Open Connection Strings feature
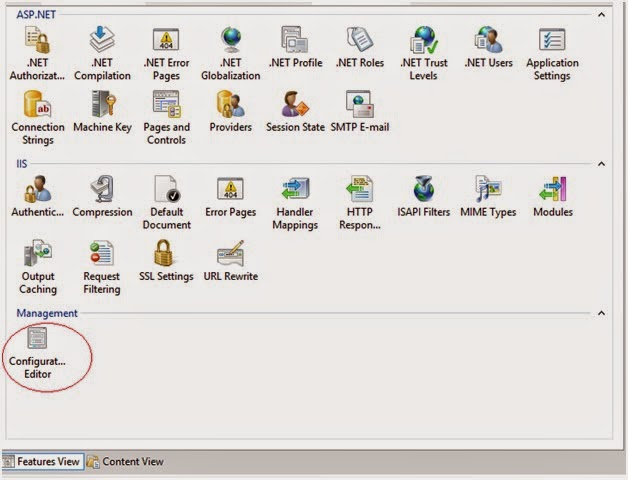Screen dimensions: 628x480 point(38,117)
